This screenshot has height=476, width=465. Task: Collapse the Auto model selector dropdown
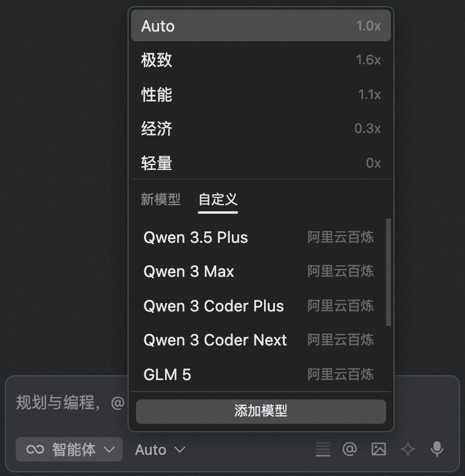(x=160, y=450)
